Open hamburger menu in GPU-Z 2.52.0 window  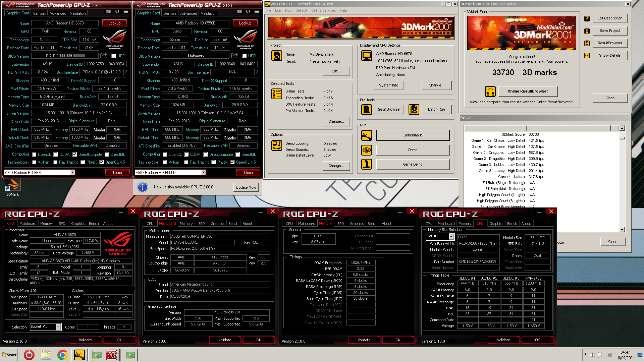[x=257, y=11]
